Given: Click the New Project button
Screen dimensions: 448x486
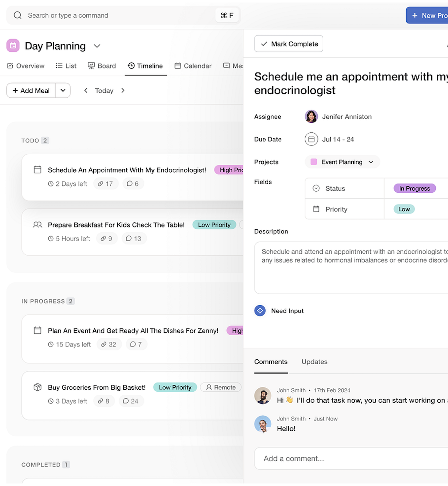Looking at the screenshot, I should [427, 15].
